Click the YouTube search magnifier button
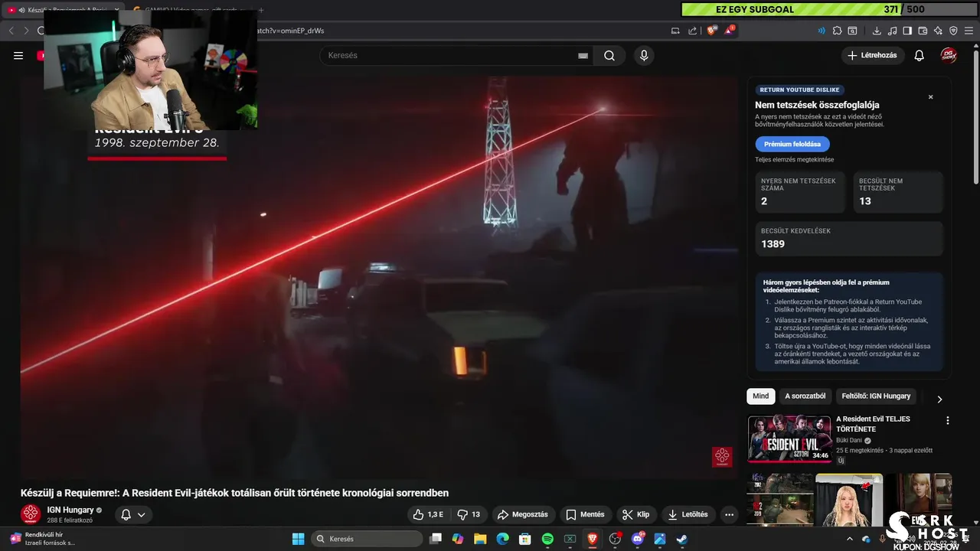Viewport: 980px width, 551px height. click(609, 55)
